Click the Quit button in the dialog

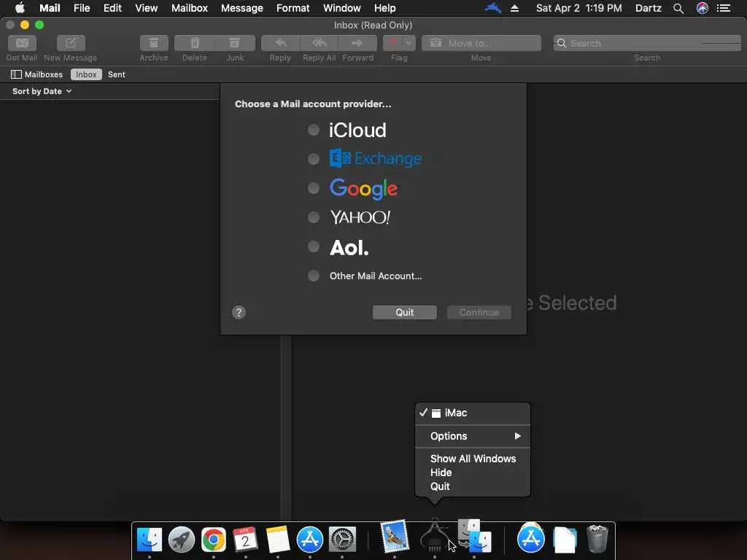(x=404, y=312)
